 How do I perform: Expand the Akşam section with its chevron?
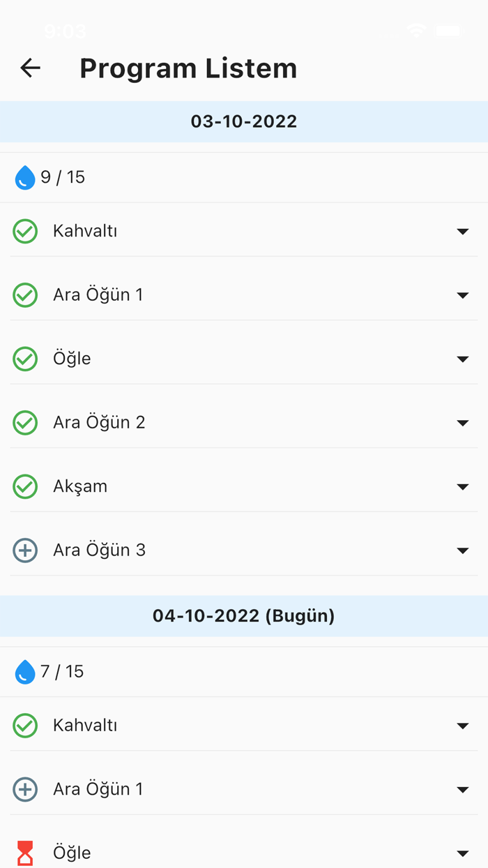pyautogui.click(x=464, y=486)
